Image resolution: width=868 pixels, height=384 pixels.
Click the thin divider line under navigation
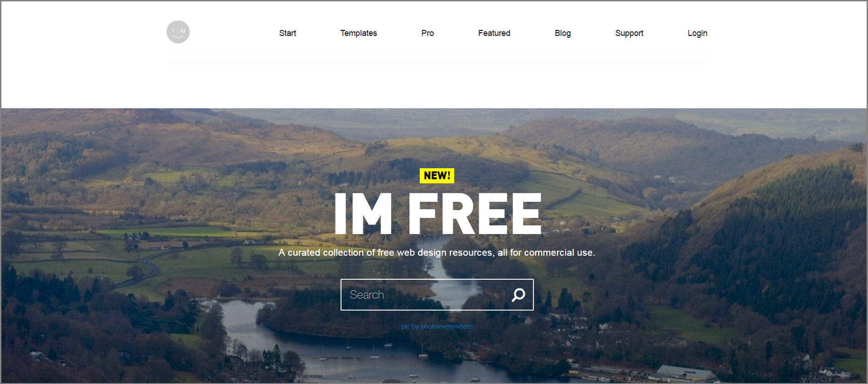[437, 54]
